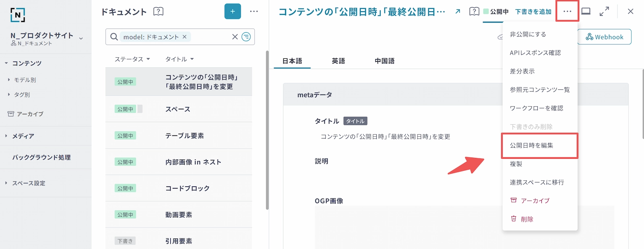The width and height of the screenshot is (644, 249).
Task: Expand the editor to fullscreen
Action: pos(604,11)
